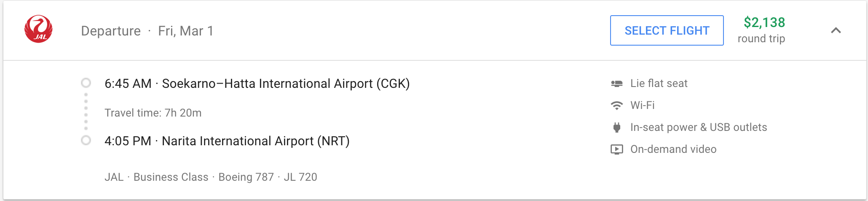Click the in-seat power plug icon
The width and height of the screenshot is (868, 201).
click(x=617, y=128)
